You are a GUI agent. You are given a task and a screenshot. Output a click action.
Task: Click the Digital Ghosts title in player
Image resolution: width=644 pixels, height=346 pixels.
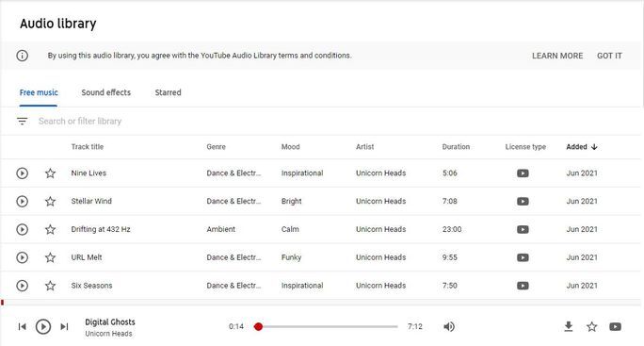[110, 322]
